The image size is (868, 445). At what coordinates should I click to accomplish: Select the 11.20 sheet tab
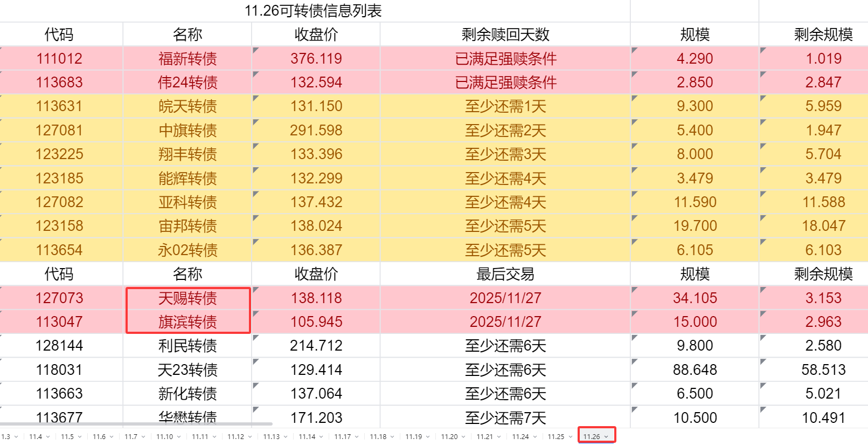(449, 436)
